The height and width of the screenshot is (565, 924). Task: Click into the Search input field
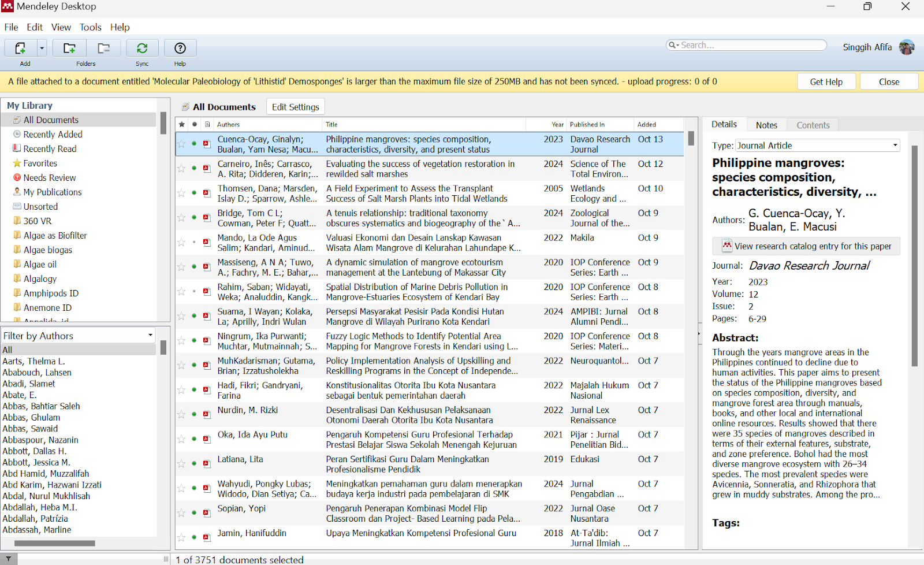point(752,45)
